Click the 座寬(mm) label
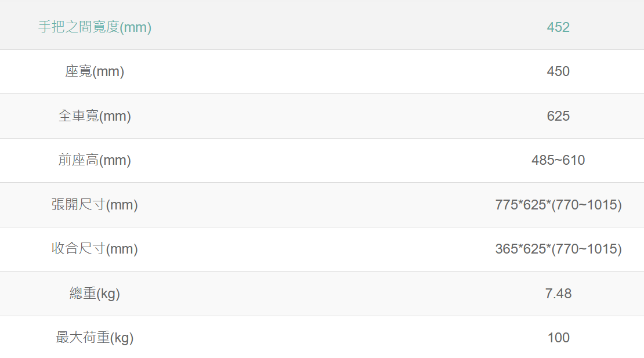This screenshot has height=358, width=644. click(x=95, y=71)
